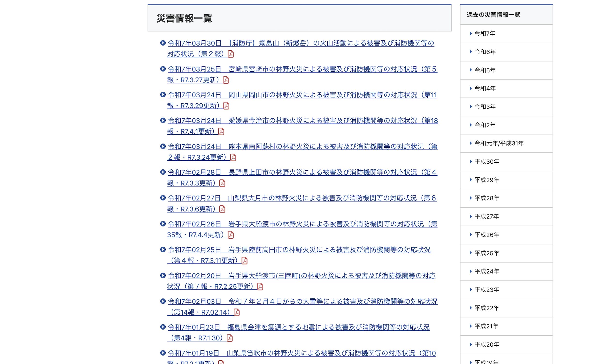Select 令和3年 in past disaster list
Screen dimensions: 602x364
pos(506,107)
